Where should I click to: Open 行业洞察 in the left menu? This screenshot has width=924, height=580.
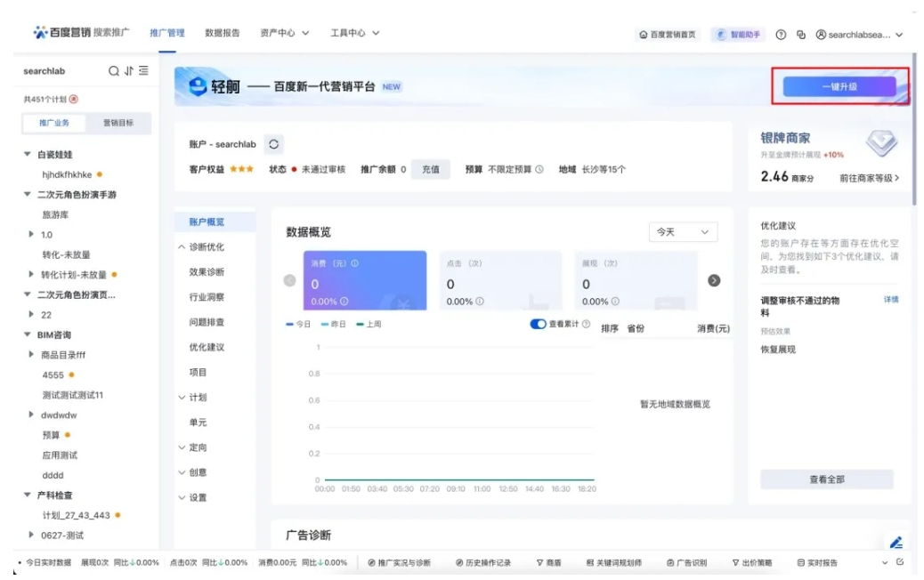[207, 297]
